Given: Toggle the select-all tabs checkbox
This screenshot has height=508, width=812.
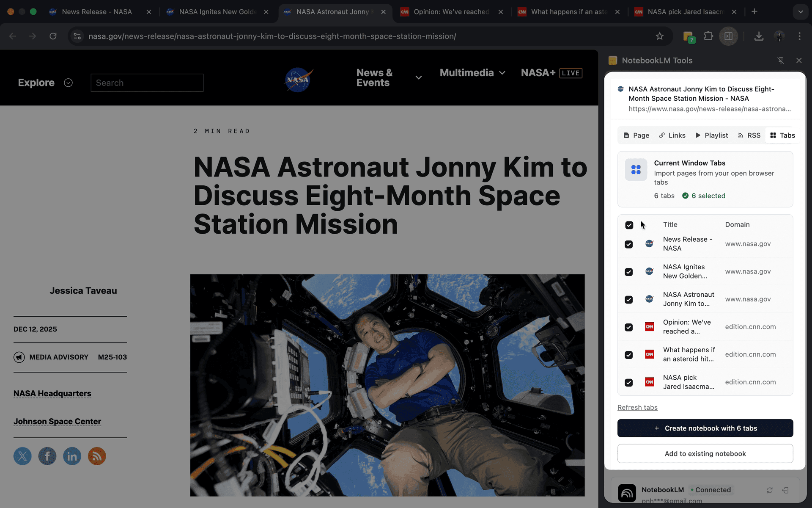Looking at the screenshot, I should [629, 225].
